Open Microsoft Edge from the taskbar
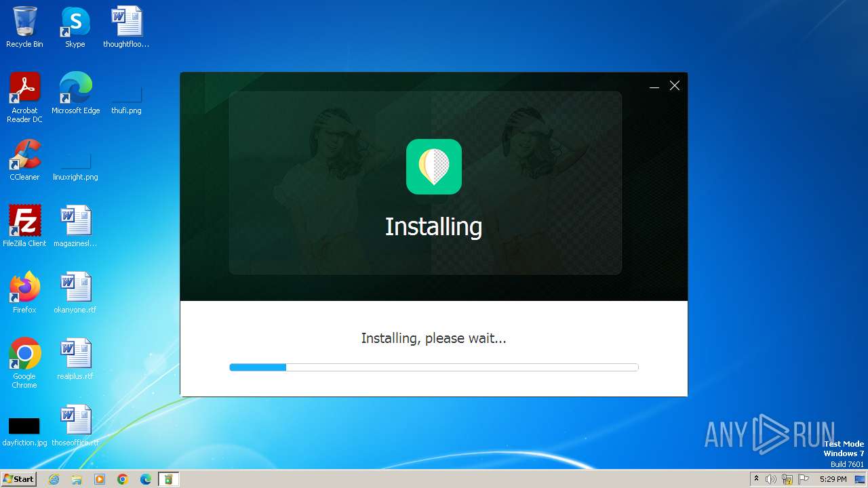 point(146,479)
